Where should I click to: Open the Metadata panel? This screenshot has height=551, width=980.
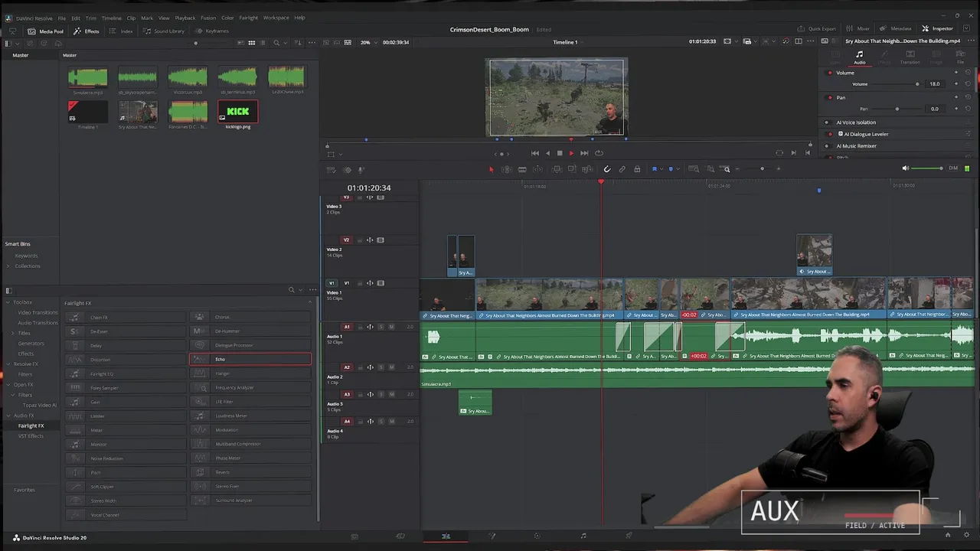tap(895, 29)
